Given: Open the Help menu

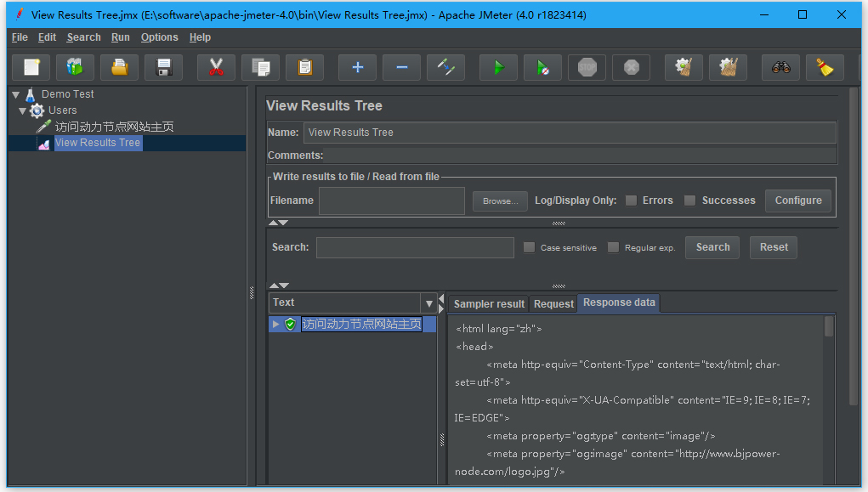Looking at the screenshot, I should [x=200, y=37].
